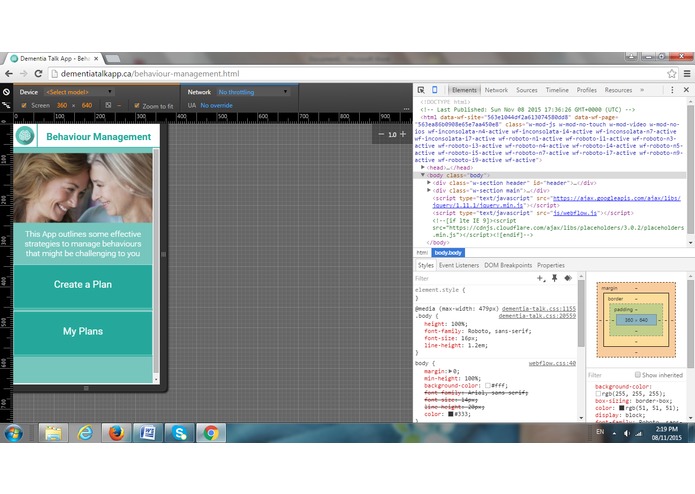695x494 pixels.
Task: Open the Network throttling dropdown
Action: coord(253,92)
